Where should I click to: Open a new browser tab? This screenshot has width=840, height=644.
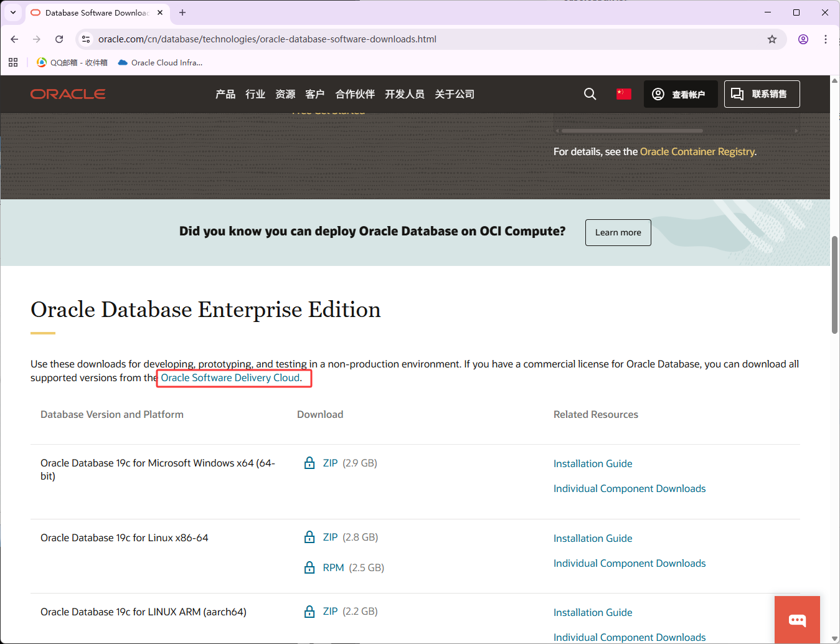tap(182, 12)
